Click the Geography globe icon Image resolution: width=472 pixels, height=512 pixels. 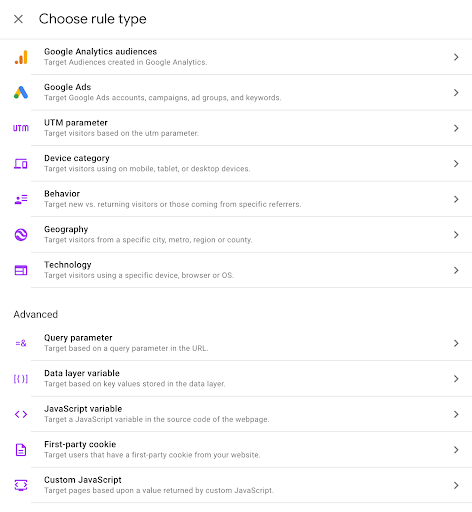point(21,235)
